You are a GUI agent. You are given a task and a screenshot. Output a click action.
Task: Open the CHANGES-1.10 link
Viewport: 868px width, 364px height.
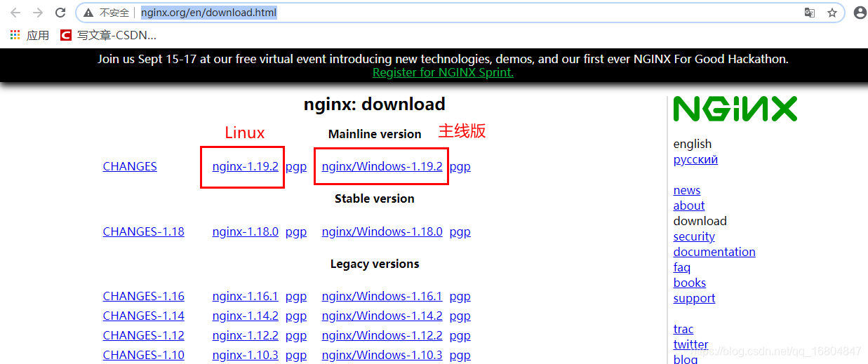coord(143,355)
